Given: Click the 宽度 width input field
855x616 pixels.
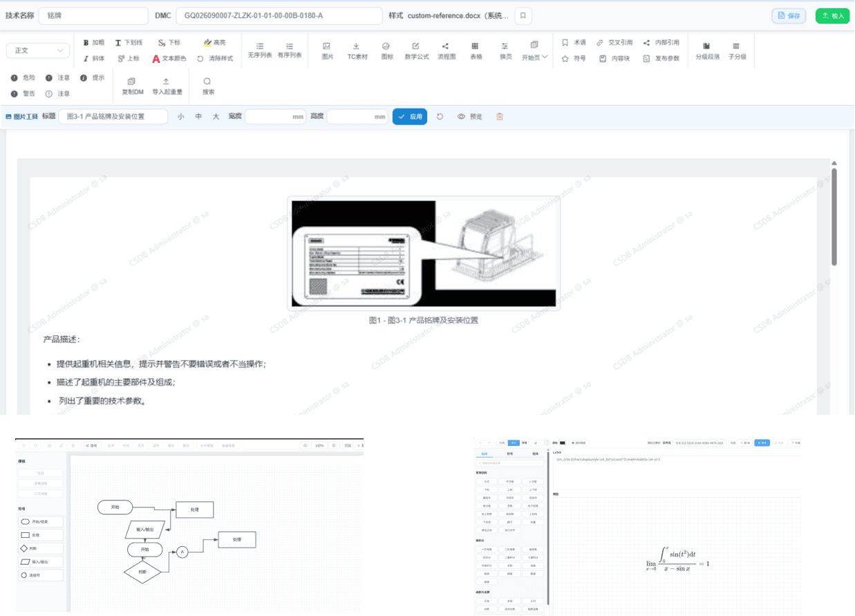Looking at the screenshot, I should (276, 117).
